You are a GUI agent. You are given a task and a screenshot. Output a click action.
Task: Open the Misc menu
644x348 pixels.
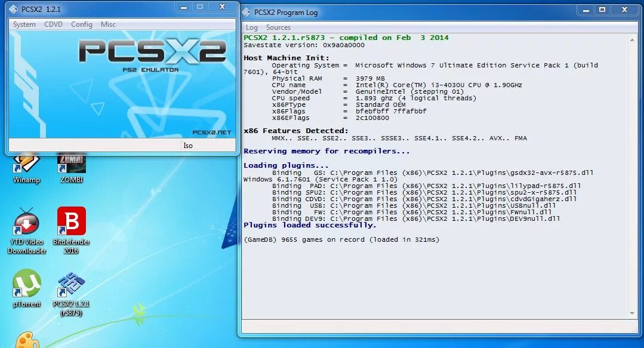coord(108,24)
